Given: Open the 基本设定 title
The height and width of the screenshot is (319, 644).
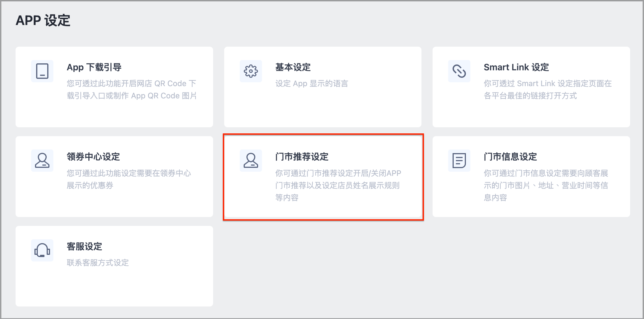Looking at the screenshot, I should 293,67.
